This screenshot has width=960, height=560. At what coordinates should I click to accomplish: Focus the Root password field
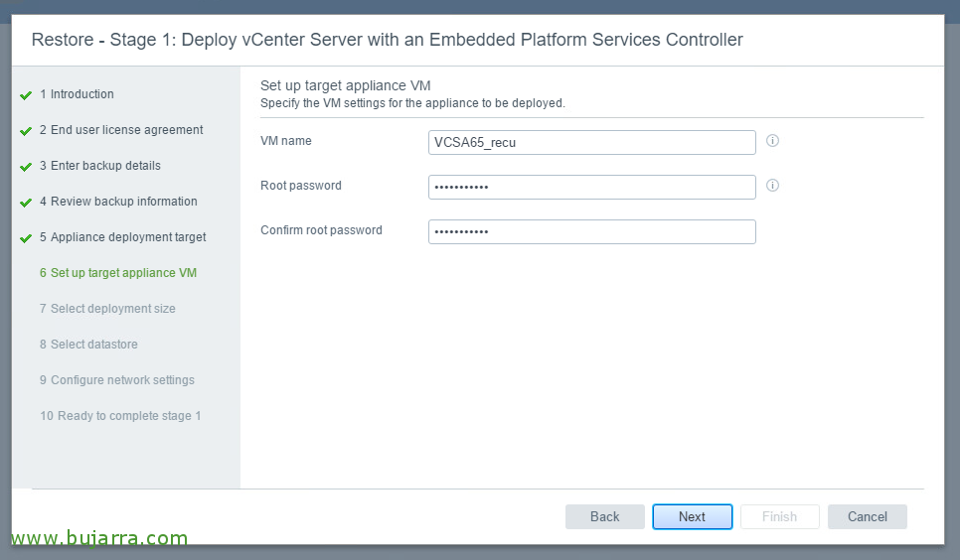coord(592,188)
